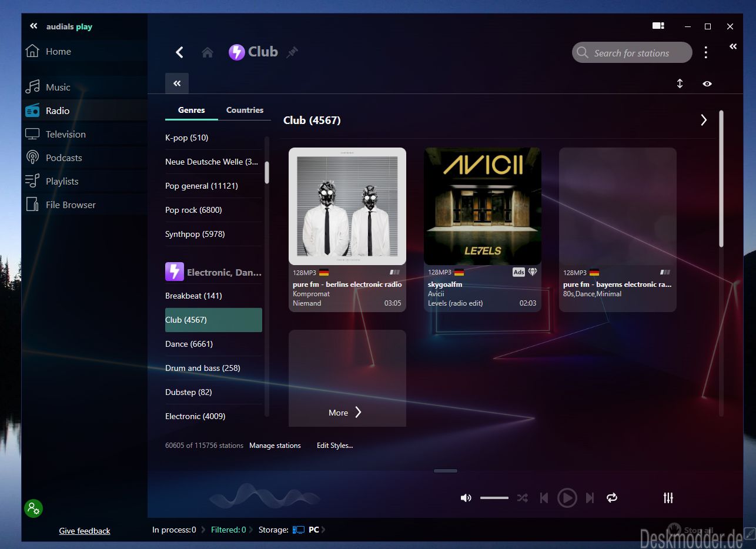Select Synthpop (5978) genre

(x=213, y=234)
